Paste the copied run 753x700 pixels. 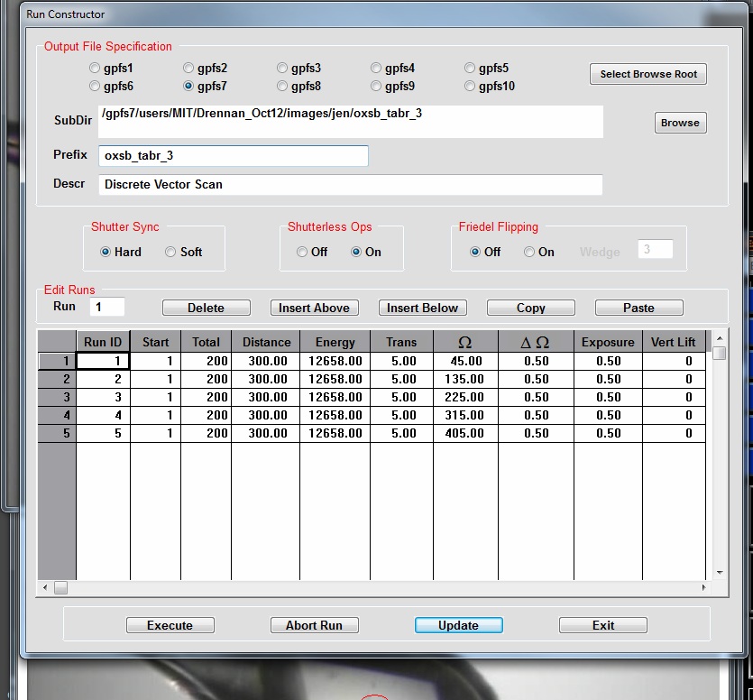[x=638, y=308]
